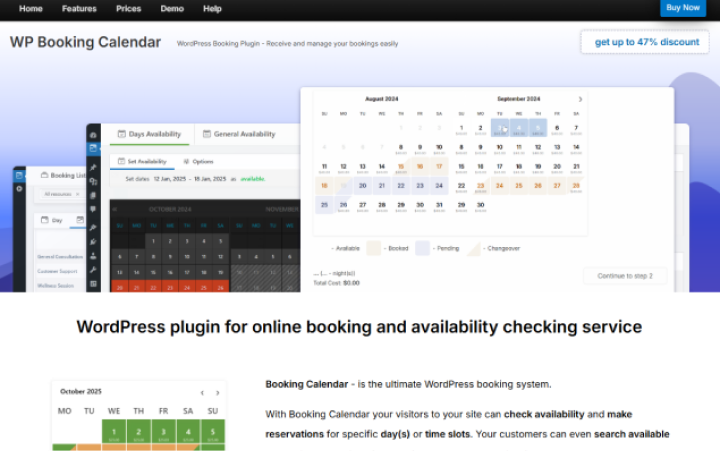Click round icon below booking icon, leftmost panel
This screenshot has width=720, height=451.
19,189
